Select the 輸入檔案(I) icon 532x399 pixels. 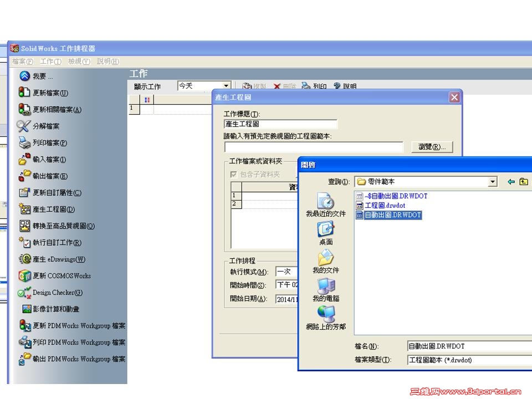(24, 159)
